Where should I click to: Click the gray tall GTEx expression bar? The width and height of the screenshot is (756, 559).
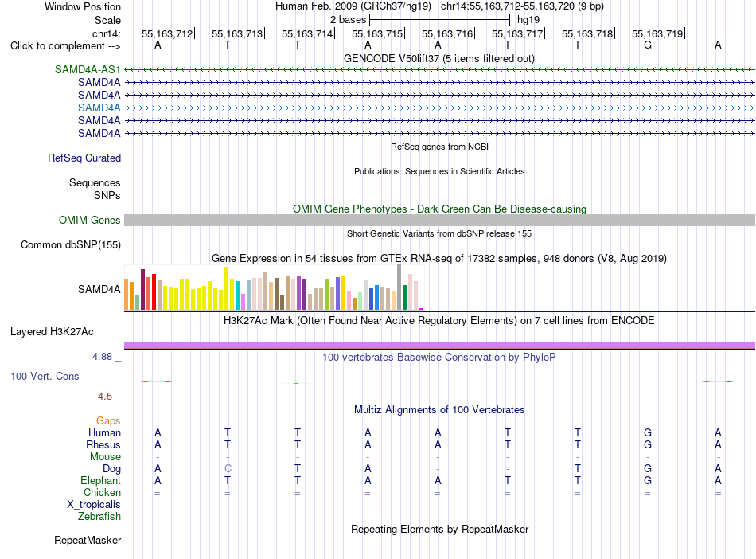399,287
